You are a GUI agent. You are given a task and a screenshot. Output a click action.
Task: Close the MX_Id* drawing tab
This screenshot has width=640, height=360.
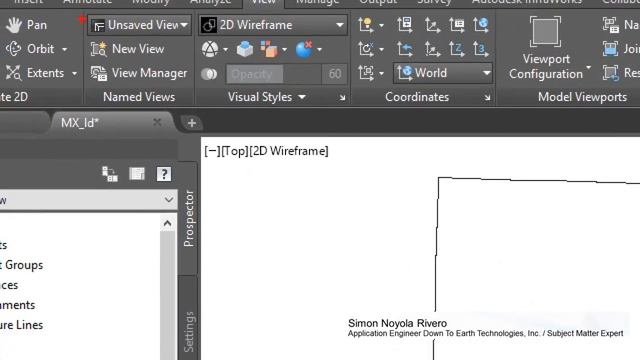click(x=157, y=122)
